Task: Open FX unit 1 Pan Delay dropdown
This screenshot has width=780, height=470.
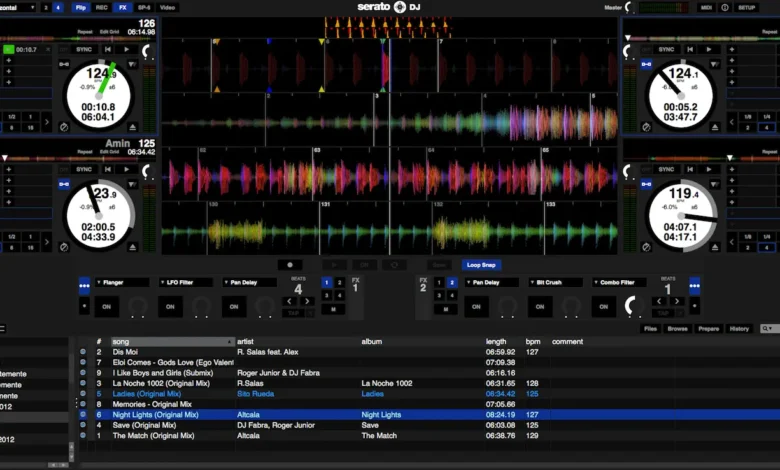Action: [x=249, y=282]
